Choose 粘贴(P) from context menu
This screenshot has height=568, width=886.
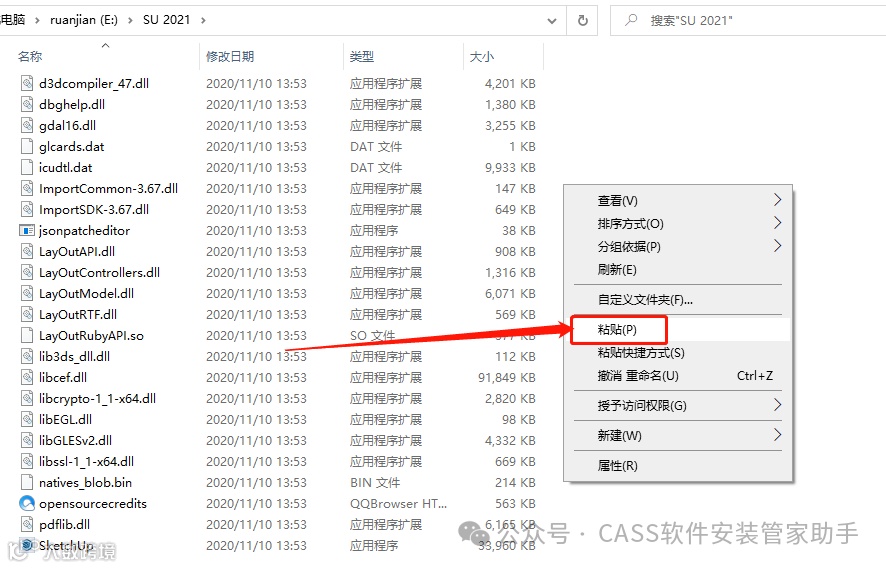678,329
